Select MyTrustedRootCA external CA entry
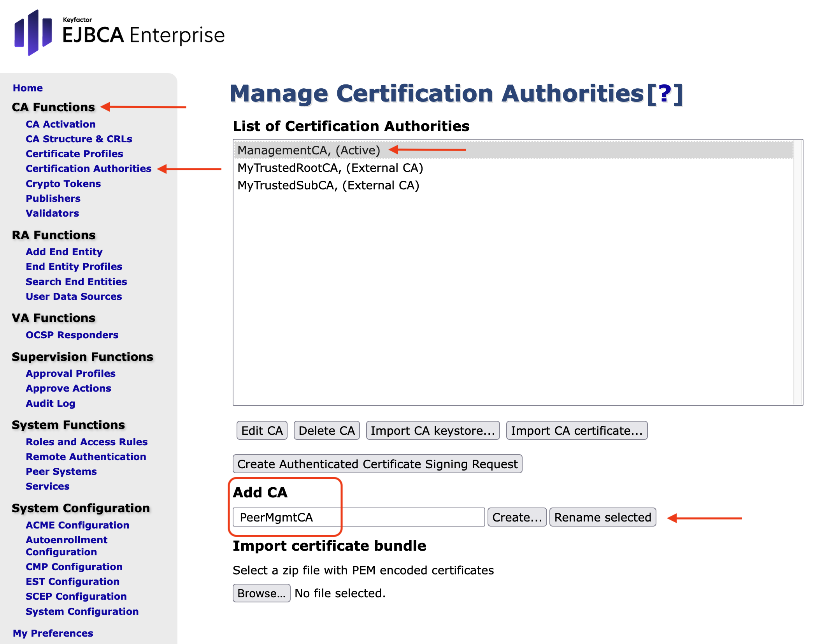This screenshot has width=821, height=644. tap(330, 168)
